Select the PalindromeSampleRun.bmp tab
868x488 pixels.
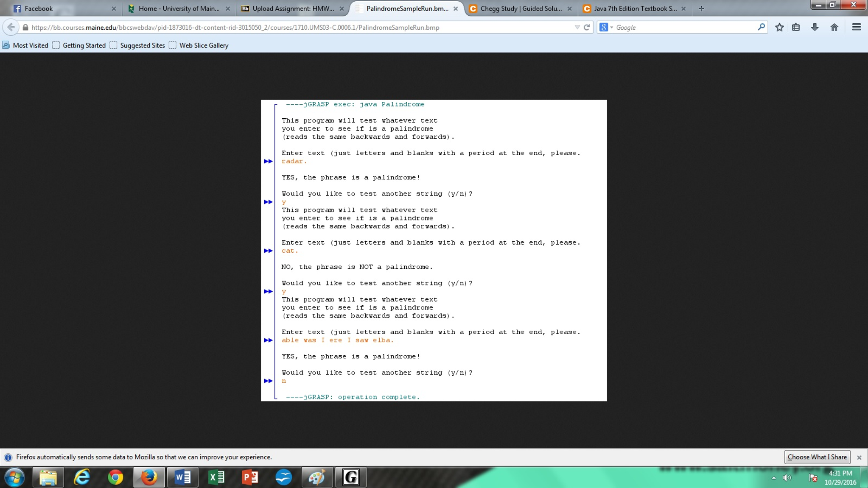click(406, 8)
